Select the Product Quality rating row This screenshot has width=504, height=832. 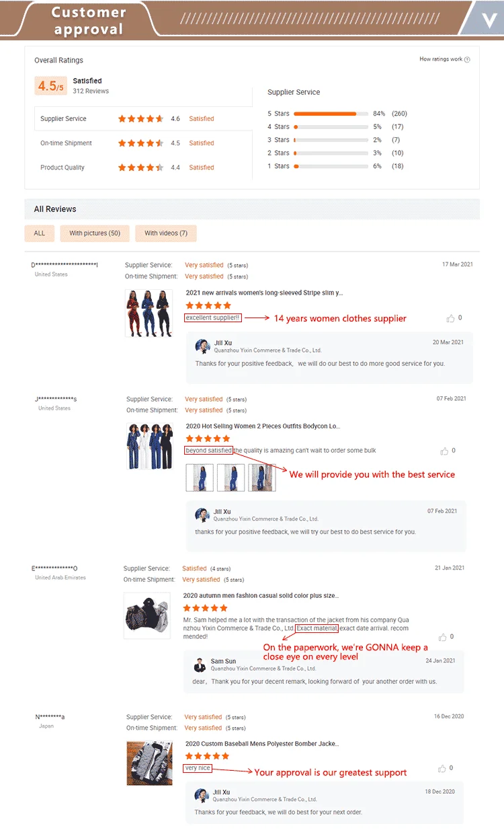(143, 167)
